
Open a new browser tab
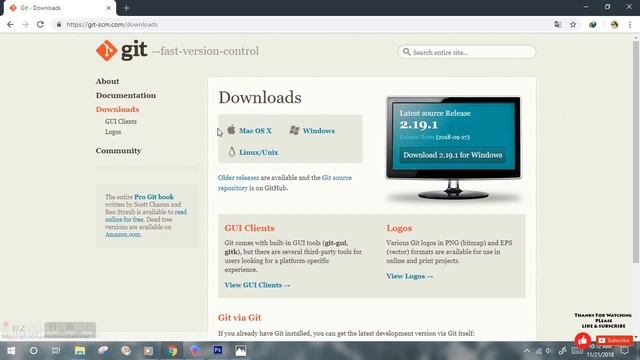tap(126, 8)
